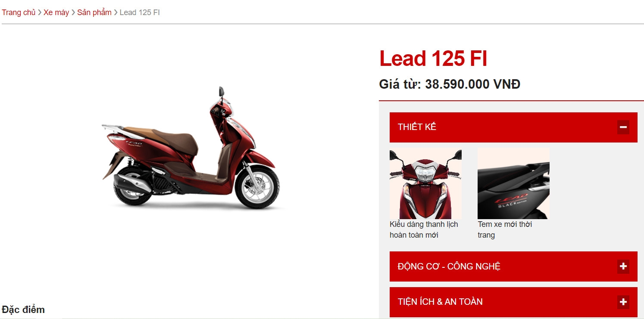Click chevron arrow after Sản phẩm breadcrumb
644x319 pixels.
pos(116,12)
